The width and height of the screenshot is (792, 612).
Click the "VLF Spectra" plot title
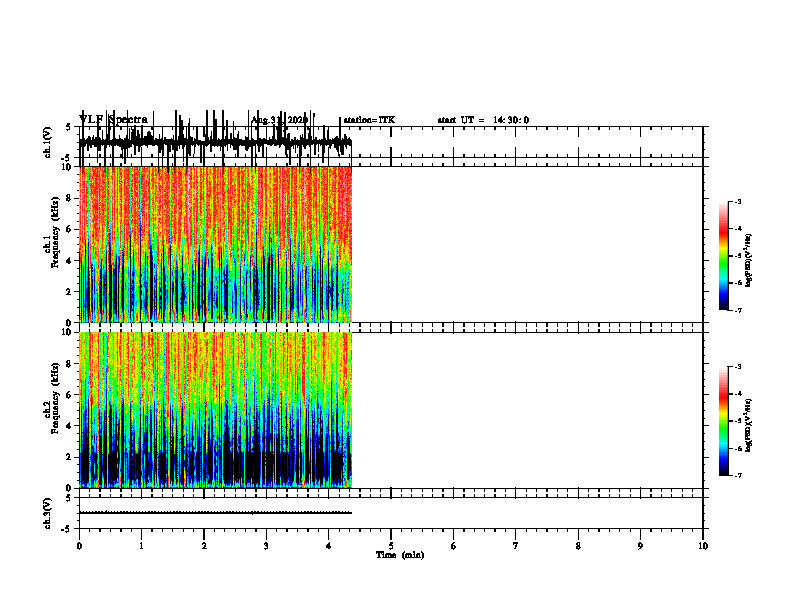[x=113, y=119]
